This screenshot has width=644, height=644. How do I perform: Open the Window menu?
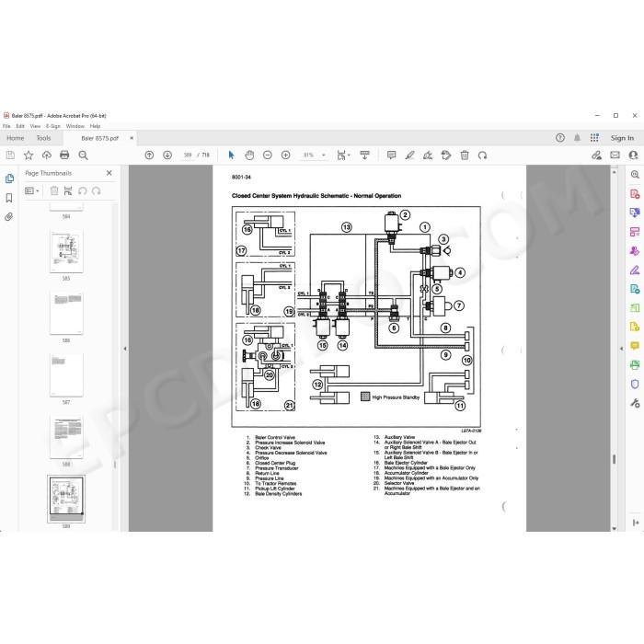pos(75,126)
